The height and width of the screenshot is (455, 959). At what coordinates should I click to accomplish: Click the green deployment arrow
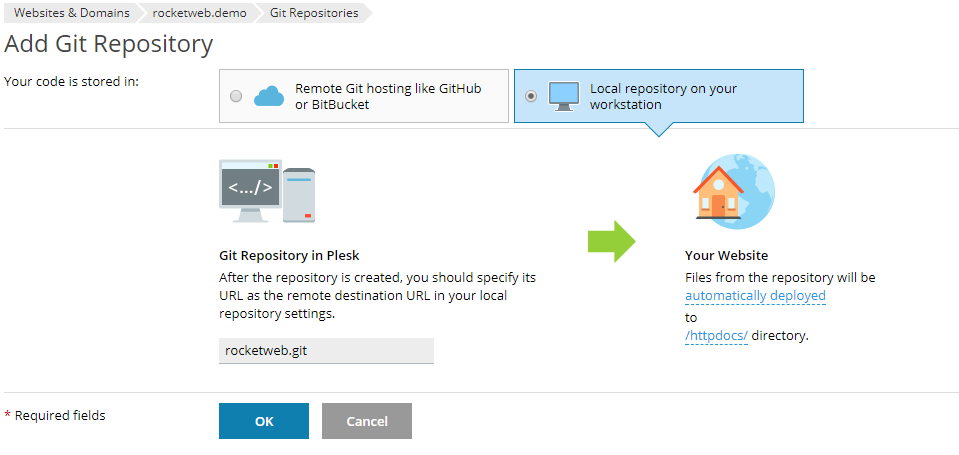(x=612, y=242)
